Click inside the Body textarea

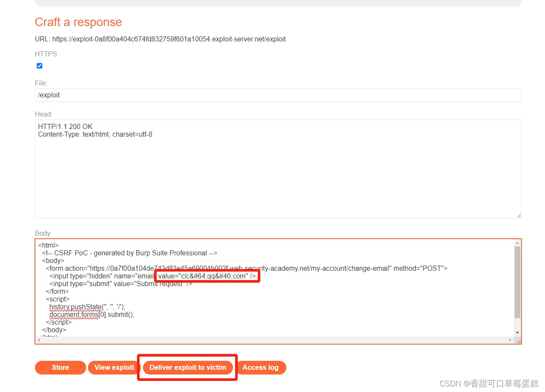278,291
